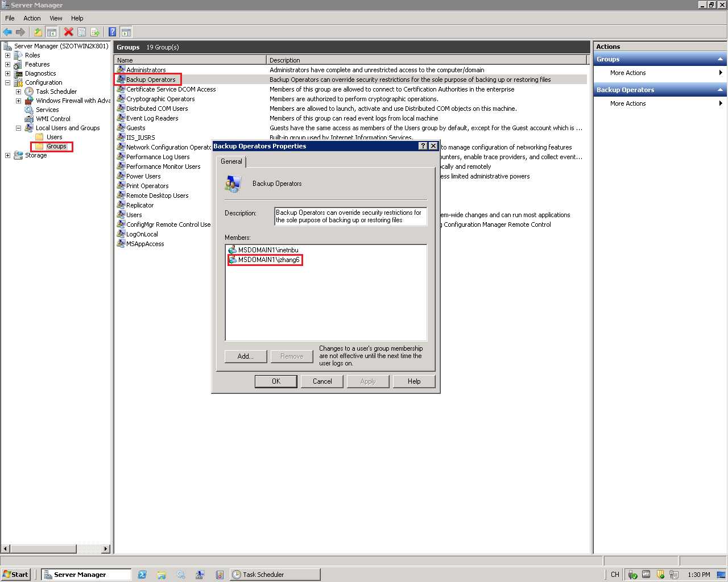Toggle Show/Hide Action Pane toolbar icon

pyautogui.click(x=126, y=32)
